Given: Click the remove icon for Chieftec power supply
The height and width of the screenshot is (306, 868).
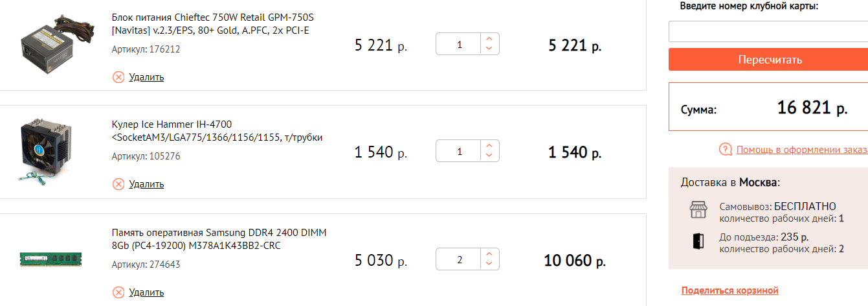Looking at the screenshot, I should (118, 77).
